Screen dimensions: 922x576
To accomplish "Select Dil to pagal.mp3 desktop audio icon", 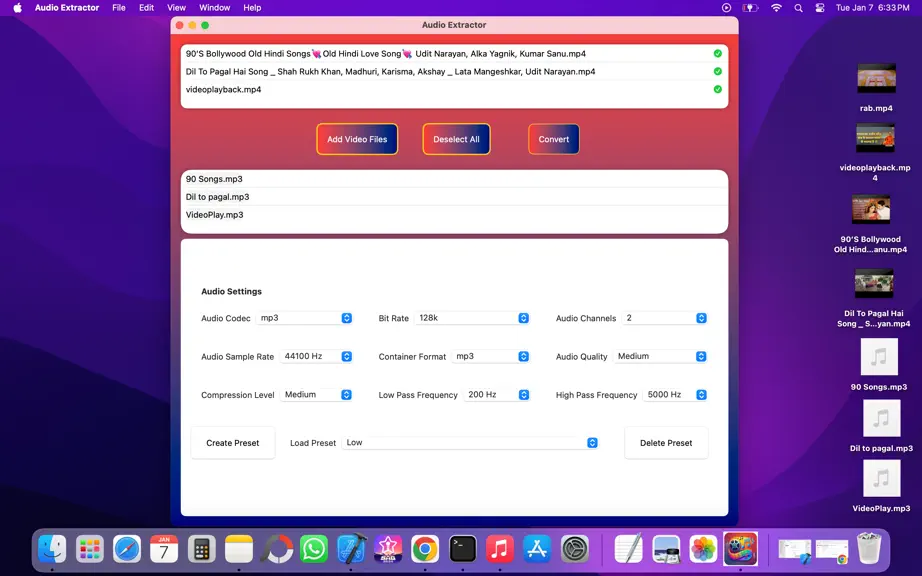I will (881, 418).
